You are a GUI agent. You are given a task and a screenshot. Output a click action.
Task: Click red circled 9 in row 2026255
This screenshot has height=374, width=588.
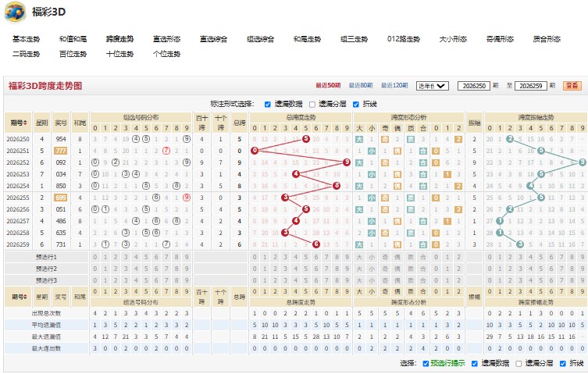point(187,198)
